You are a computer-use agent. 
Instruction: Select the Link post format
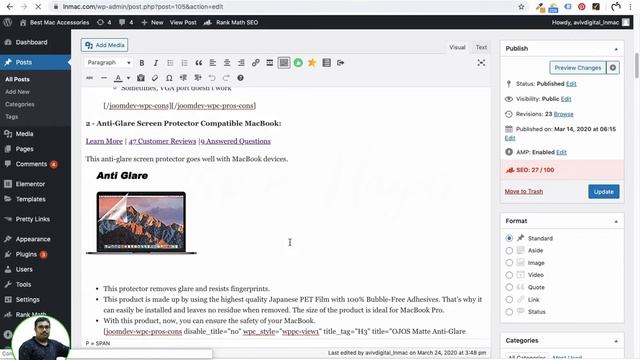(x=509, y=299)
